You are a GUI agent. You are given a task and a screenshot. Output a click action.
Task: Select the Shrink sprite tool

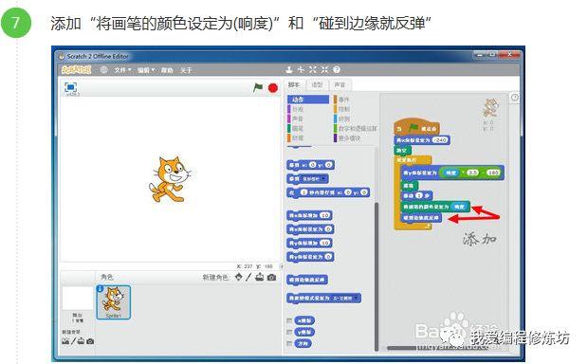(324, 69)
